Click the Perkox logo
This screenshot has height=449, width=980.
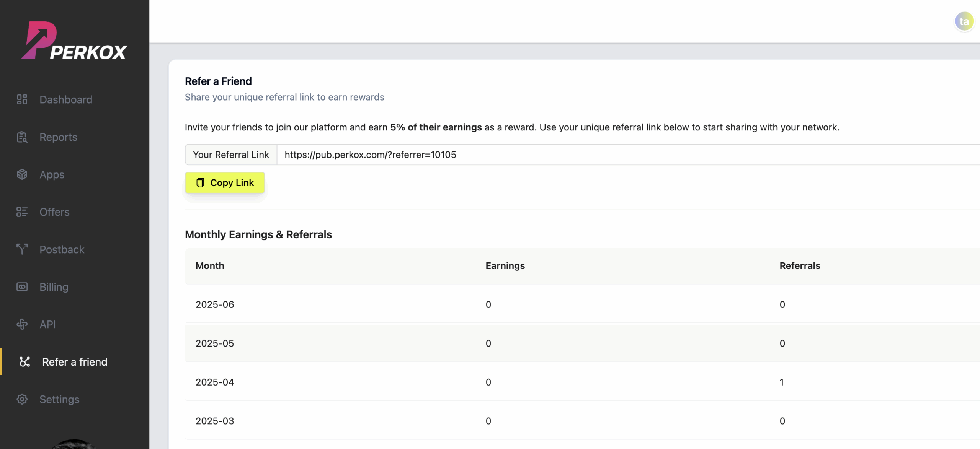point(74,41)
